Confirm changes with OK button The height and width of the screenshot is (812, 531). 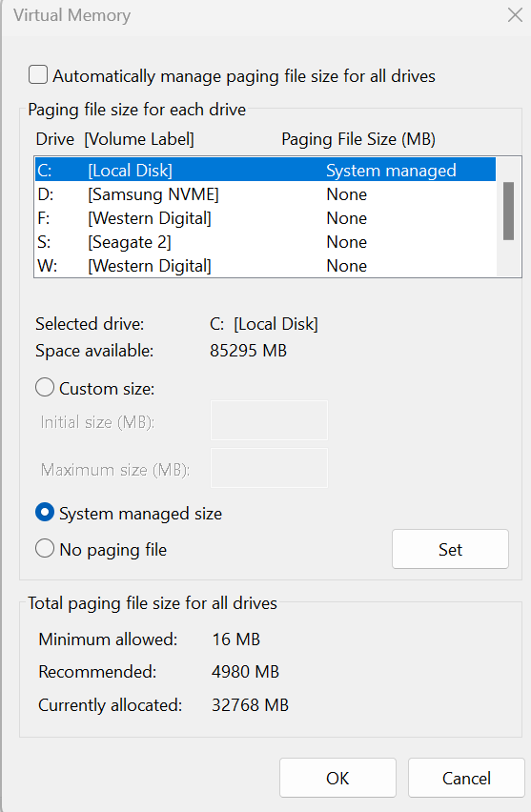[x=337, y=778]
